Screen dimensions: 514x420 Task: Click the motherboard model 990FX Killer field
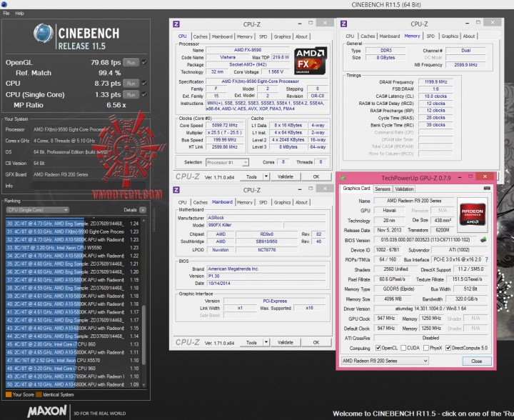click(x=245, y=225)
